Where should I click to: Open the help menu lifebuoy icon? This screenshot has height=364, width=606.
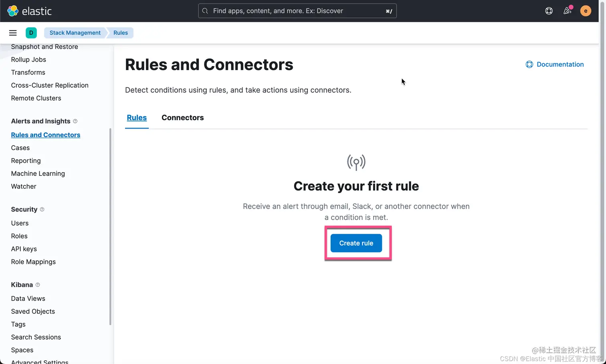pyautogui.click(x=549, y=11)
